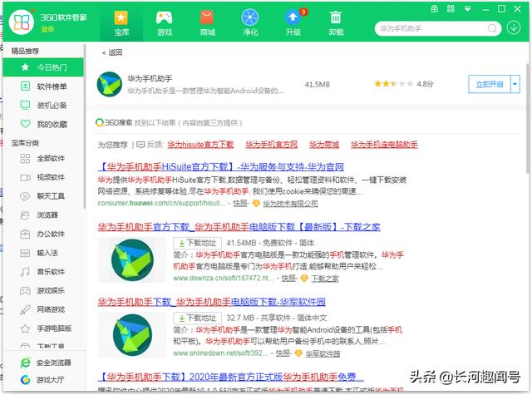Open 游戏大厅 shortcut
The image size is (532, 395).
pyautogui.click(x=42, y=380)
